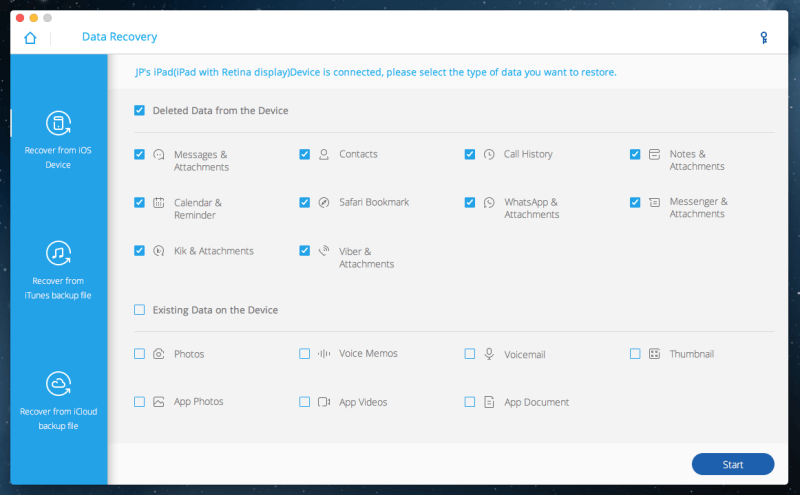The width and height of the screenshot is (800, 495).
Task: Uncheck Messenger & Attachments checkbox
Action: point(635,203)
